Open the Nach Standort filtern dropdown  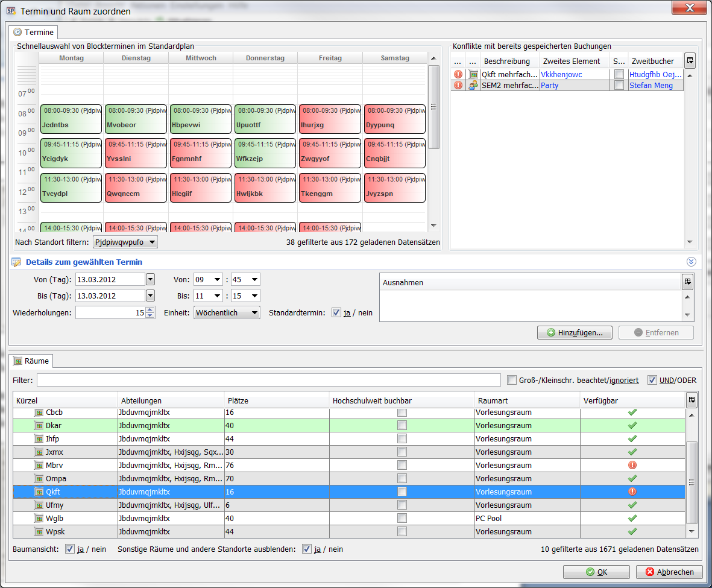[x=125, y=242]
